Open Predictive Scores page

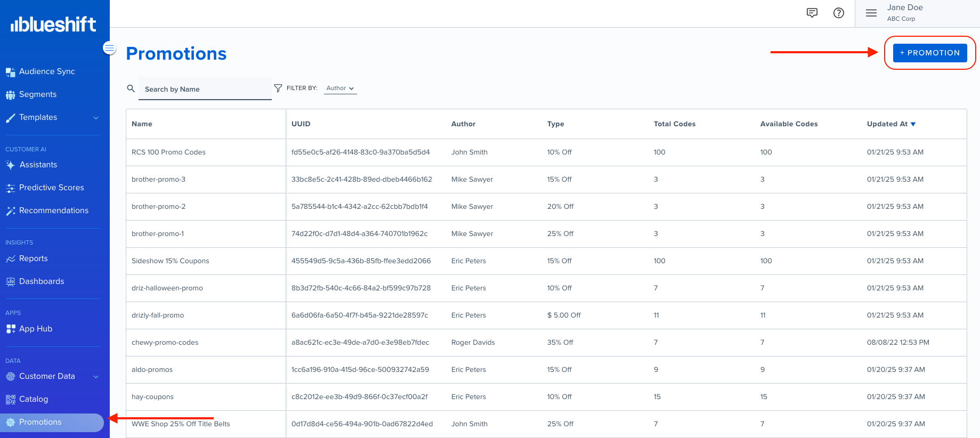pyautogui.click(x=52, y=188)
